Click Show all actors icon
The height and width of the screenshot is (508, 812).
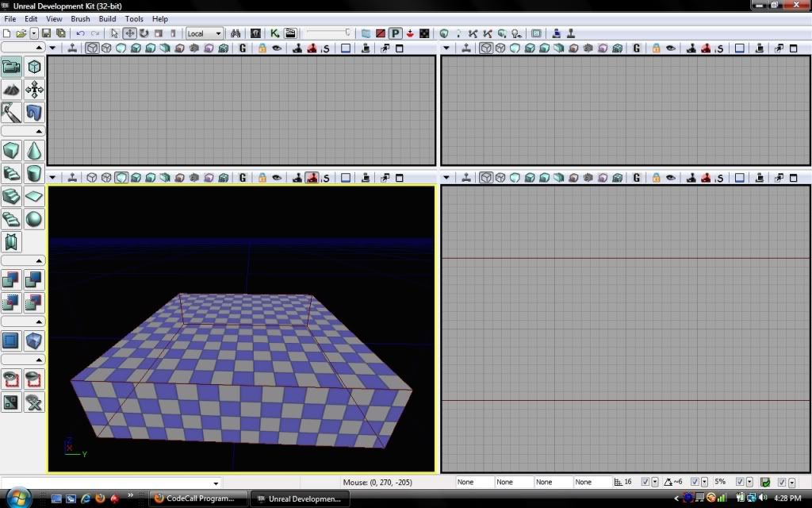click(x=34, y=402)
